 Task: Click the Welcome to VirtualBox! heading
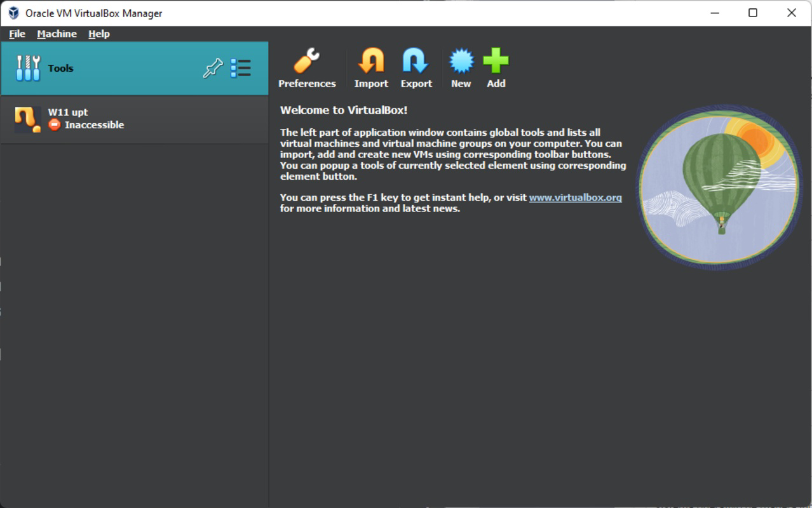pyautogui.click(x=344, y=110)
